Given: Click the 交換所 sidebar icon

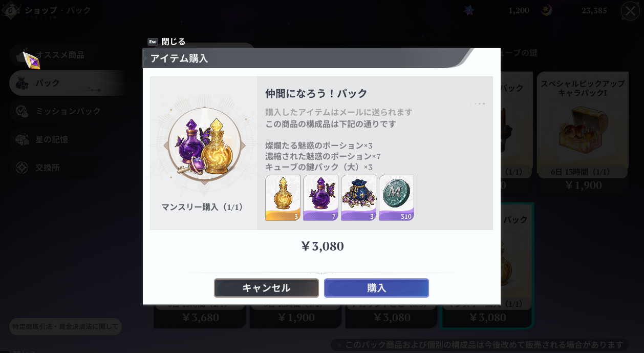Looking at the screenshot, I should [22, 168].
